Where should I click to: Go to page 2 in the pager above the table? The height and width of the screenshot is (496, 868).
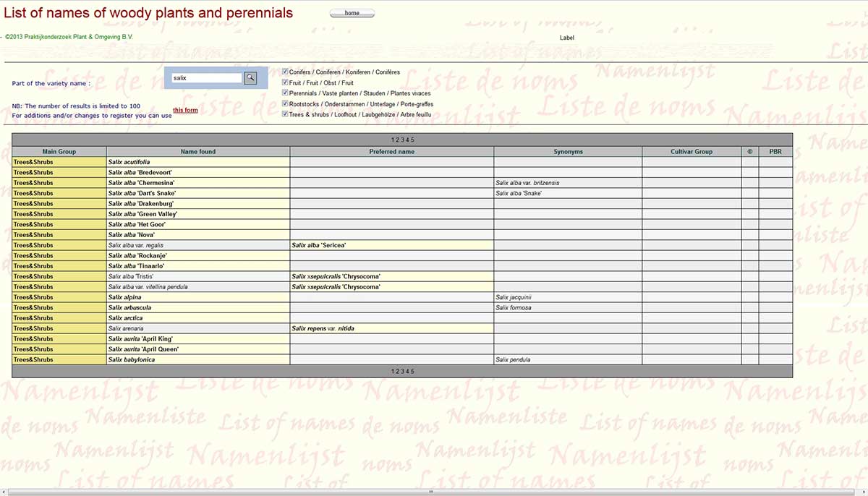click(398, 140)
